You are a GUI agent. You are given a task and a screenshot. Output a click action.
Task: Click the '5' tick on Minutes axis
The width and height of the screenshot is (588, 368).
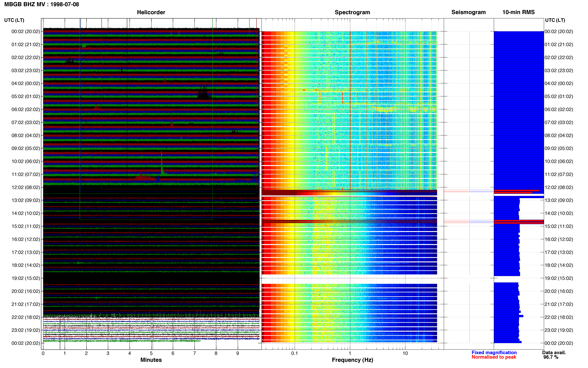click(x=151, y=353)
